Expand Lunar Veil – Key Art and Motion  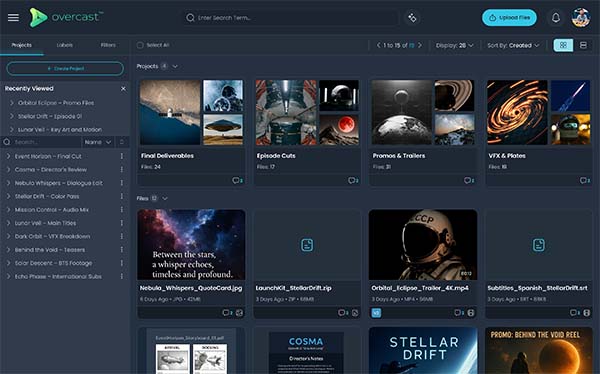[11, 129]
